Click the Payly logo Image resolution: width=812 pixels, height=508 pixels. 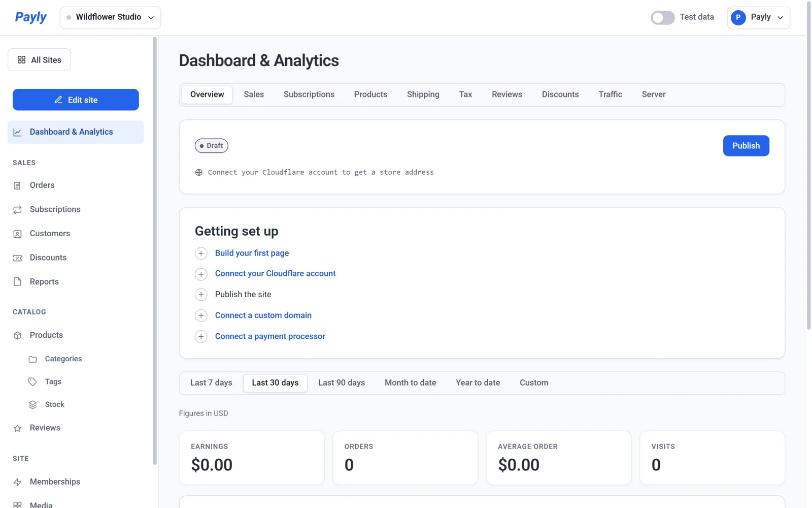point(30,17)
